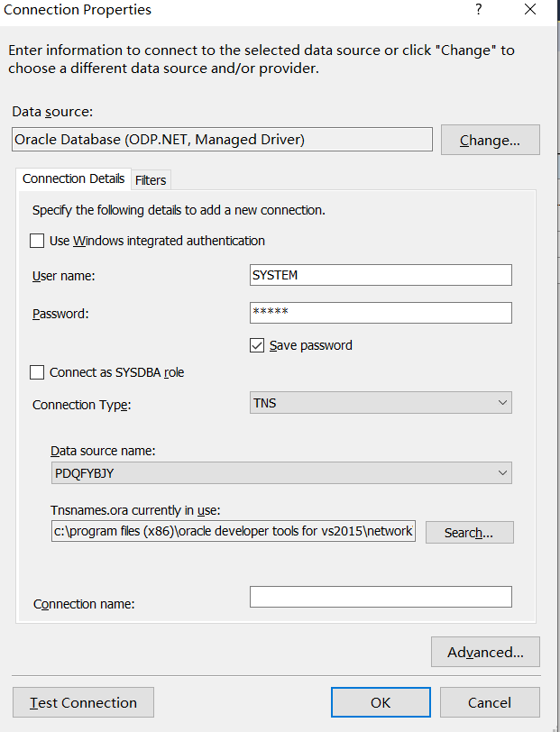Screen dimensions: 560x732
Task: Cancel the connection dialog
Action: [x=490, y=702]
